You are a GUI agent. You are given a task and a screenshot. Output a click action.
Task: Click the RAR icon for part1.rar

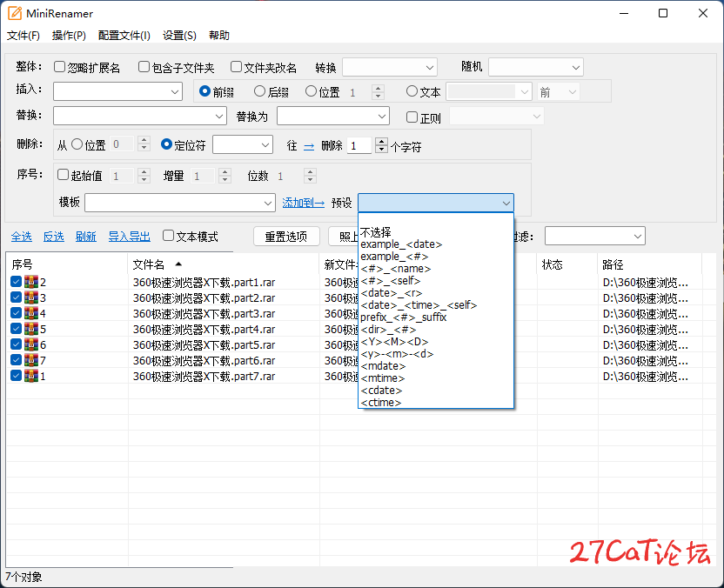click(31, 282)
